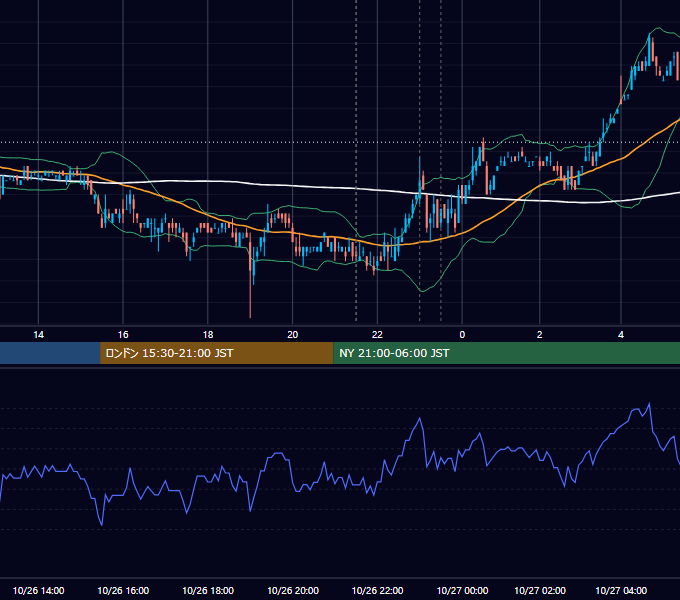Click the 20 hour axis label
This screenshot has height=600, width=680.
coord(293,334)
